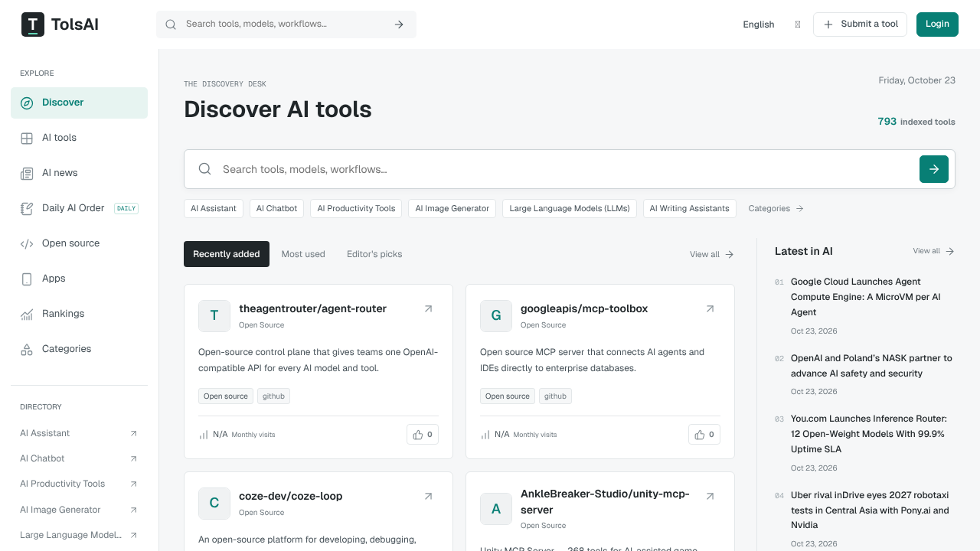Click the github tag on googleapis/mcp-toolbox card
980x551 pixels.
pos(555,396)
